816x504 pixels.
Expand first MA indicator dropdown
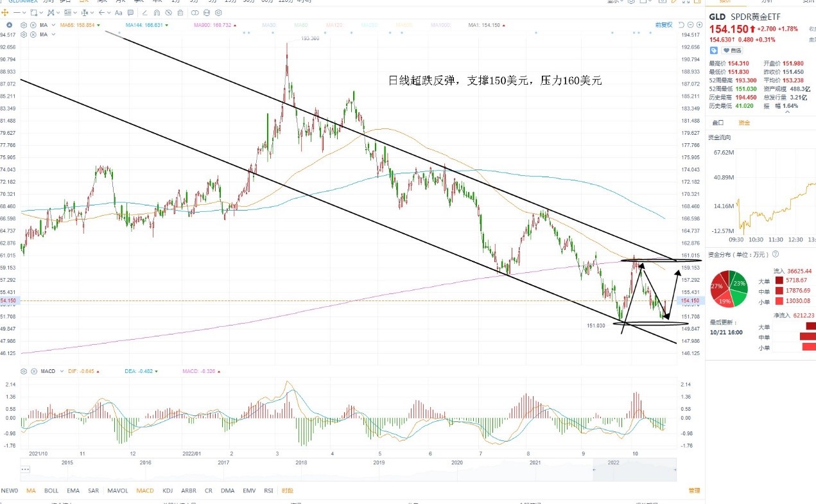[53, 25]
